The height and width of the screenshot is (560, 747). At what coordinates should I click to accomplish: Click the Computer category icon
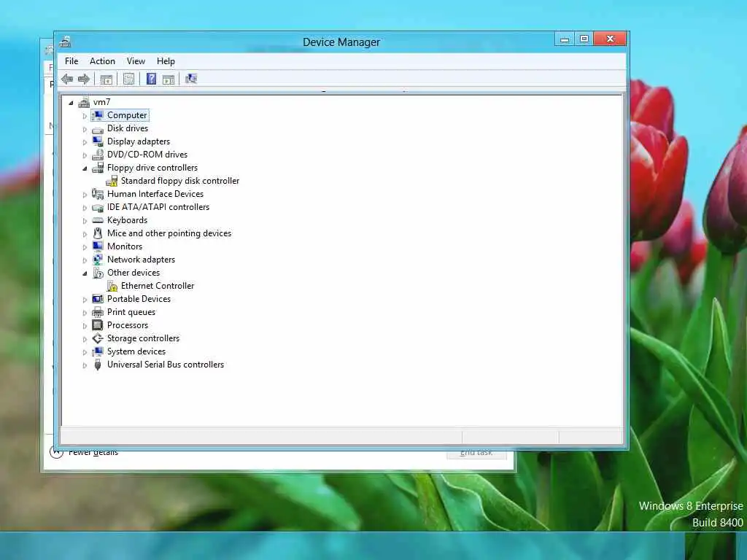98,115
